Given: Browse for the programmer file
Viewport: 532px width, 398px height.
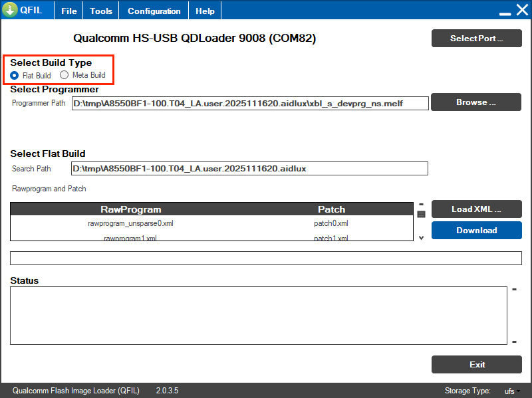Looking at the screenshot, I should [x=476, y=102].
